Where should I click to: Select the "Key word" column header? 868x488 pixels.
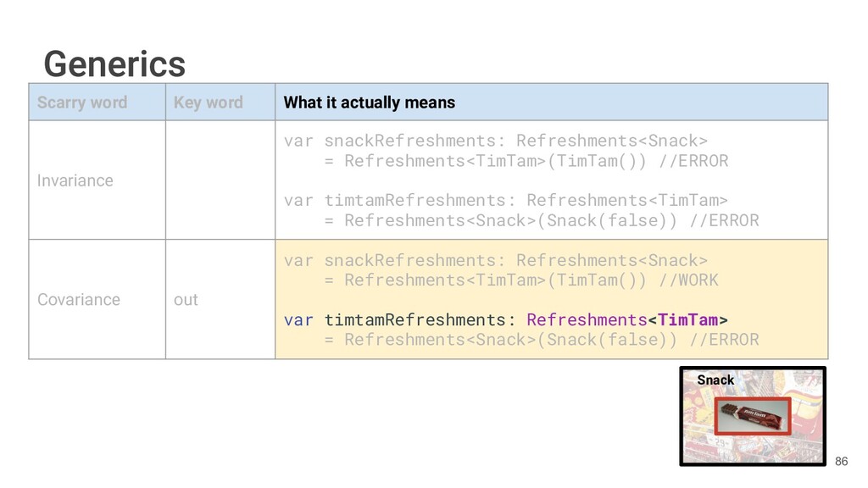pyautogui.click(x=208, y=103)
